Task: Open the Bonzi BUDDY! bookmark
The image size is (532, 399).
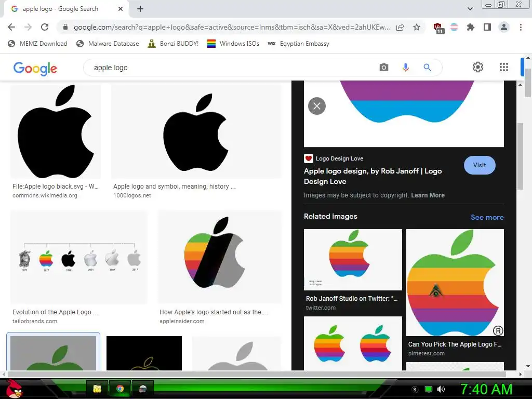Action: tap(174, 44)
